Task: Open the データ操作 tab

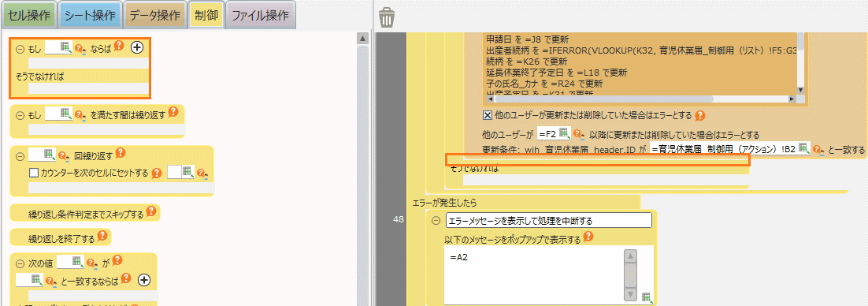Action: click(154, 16)
